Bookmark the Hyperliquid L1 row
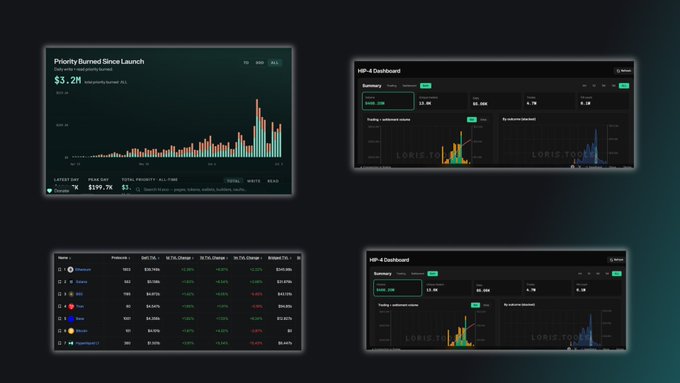Image resolution: width=680 pixels, height=383 pixels. click(59, 343)
